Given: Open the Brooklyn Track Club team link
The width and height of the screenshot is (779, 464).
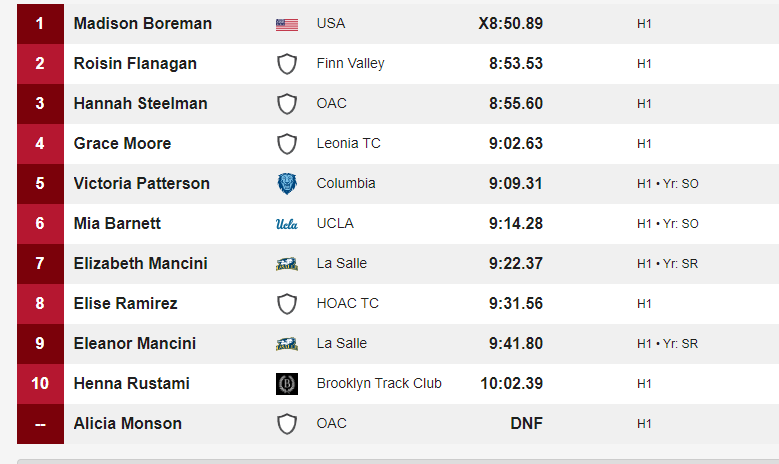Looking at the screenshot, I should pyautogui.click(x=379, y=384).
